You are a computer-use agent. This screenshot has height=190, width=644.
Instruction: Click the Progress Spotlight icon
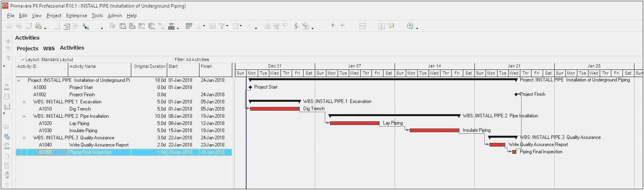pyautogui.click(x=286, y=26)
